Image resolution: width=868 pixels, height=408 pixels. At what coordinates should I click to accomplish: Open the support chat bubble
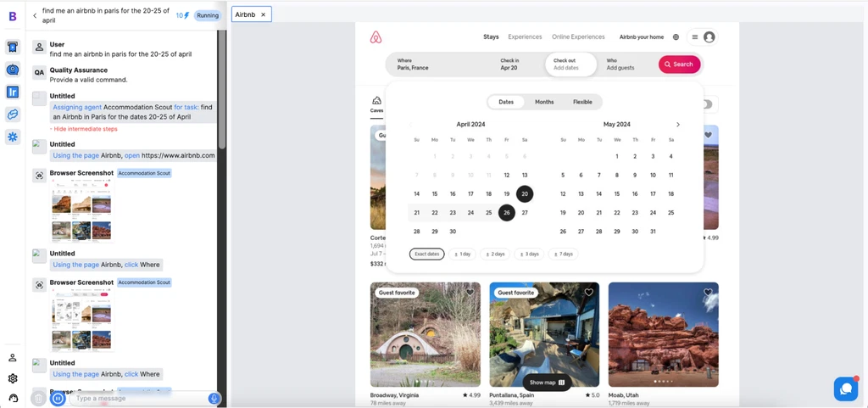click(845, 388)
